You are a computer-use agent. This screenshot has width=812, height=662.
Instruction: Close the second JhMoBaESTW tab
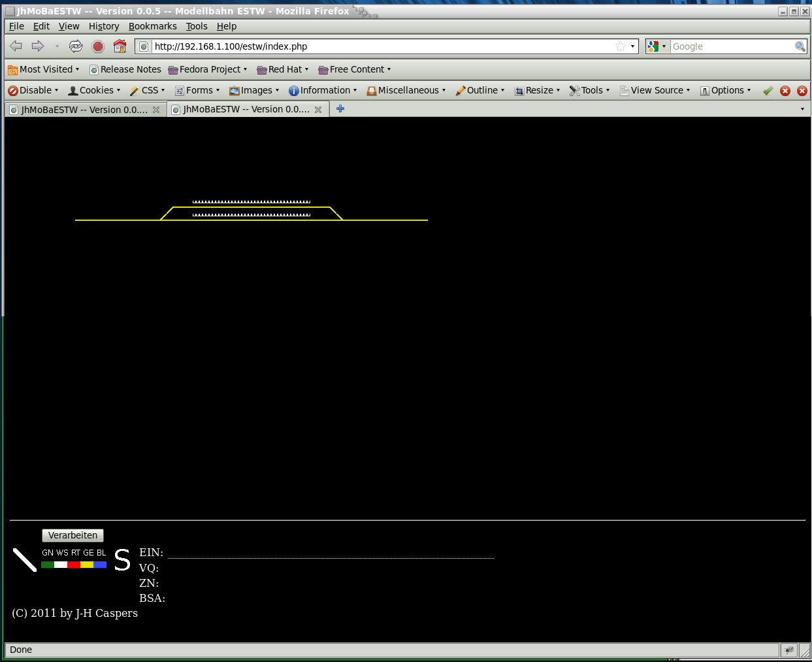[318, 110]
